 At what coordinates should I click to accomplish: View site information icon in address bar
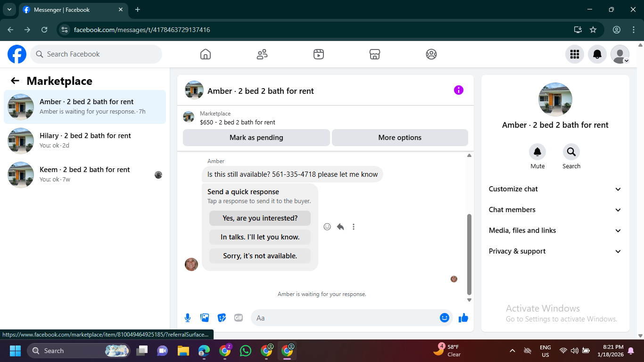pos(65,30)
